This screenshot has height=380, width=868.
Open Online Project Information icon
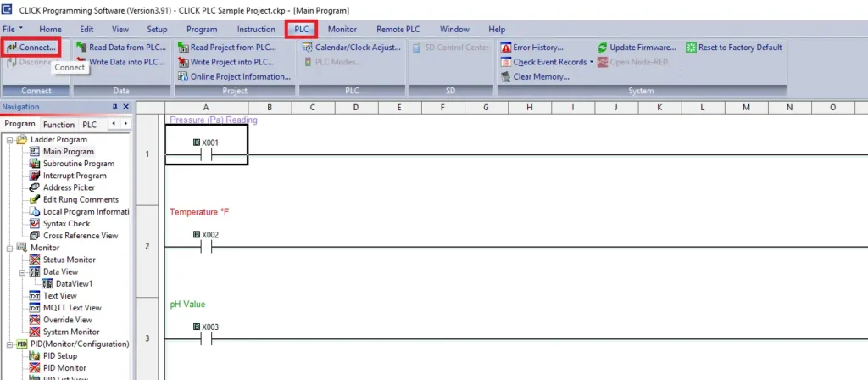point(183,76)
